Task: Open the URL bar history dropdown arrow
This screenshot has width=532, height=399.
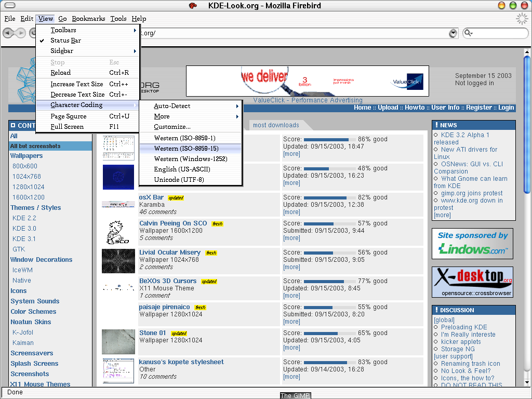Action: click(x=453, y=33)
